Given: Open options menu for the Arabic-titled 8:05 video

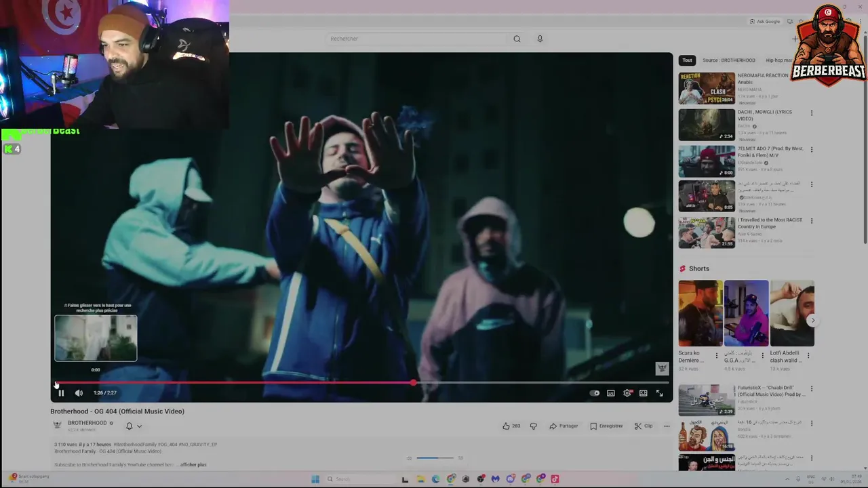Looking at the screenshot, I should (812, 184).
